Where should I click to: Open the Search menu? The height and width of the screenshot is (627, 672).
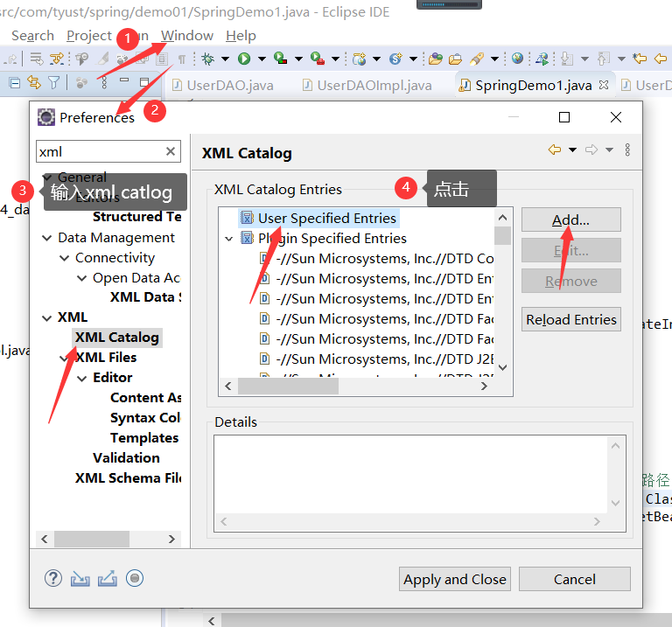32,36
